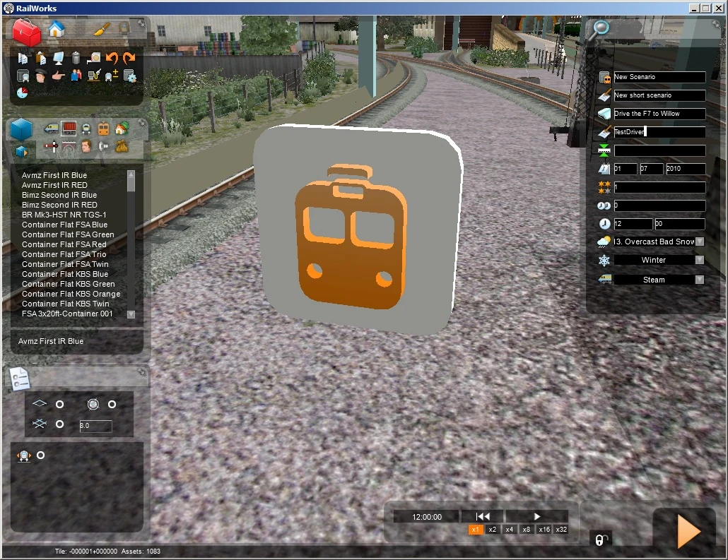Open the list with gear settings icon
The height and width of the screenshot is (560, 728).
coord(129,76)
